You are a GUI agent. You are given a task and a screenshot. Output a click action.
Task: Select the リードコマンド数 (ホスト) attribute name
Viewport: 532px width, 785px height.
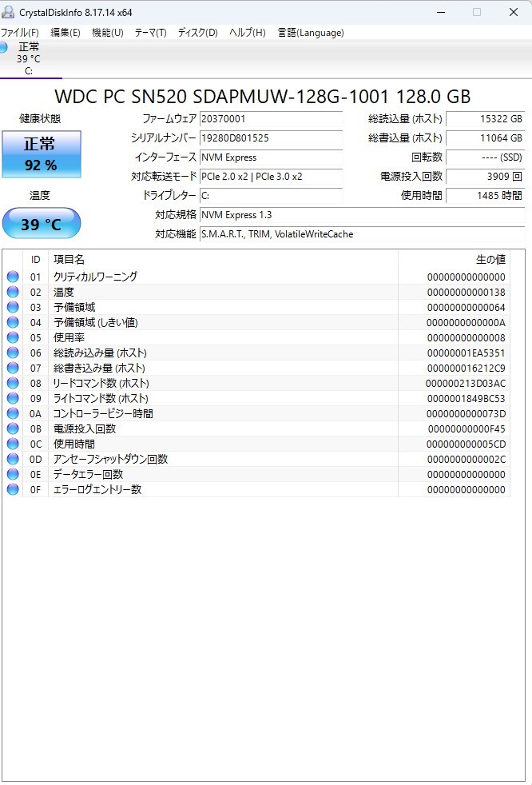click(101, 383)
